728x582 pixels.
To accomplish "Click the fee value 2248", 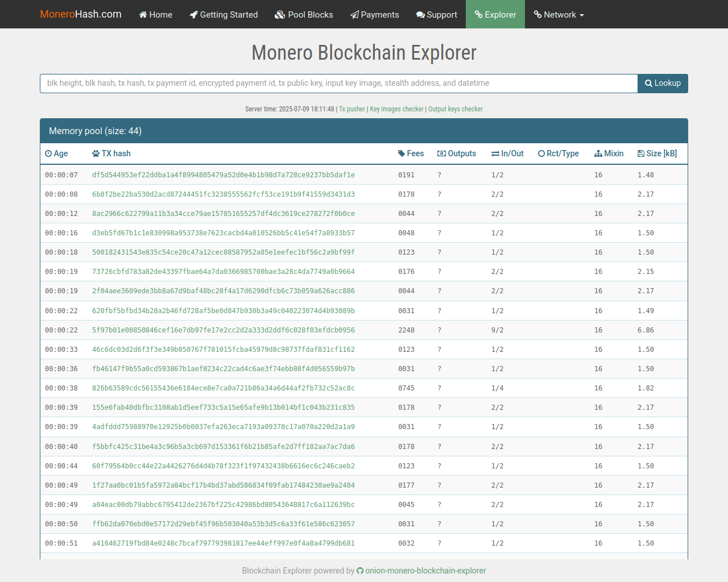I will tap(406, 330).
